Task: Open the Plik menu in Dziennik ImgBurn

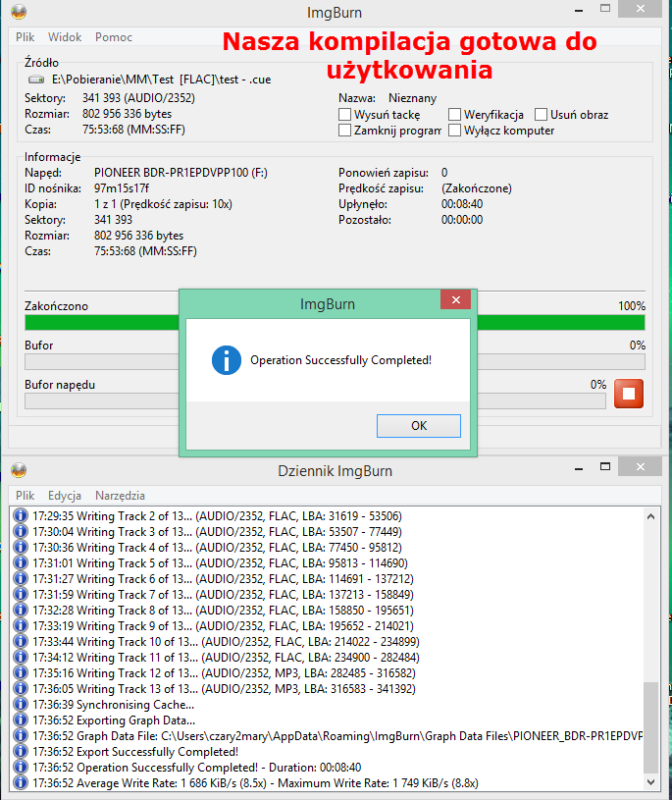Action: 25,496
